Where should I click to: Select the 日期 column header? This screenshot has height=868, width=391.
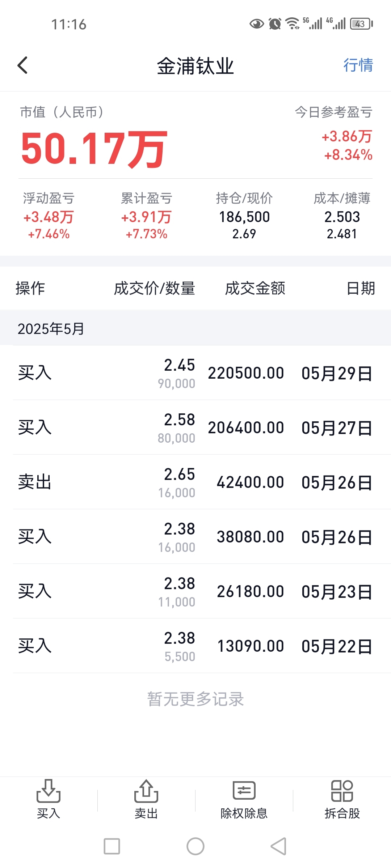[x=361, y=288]
